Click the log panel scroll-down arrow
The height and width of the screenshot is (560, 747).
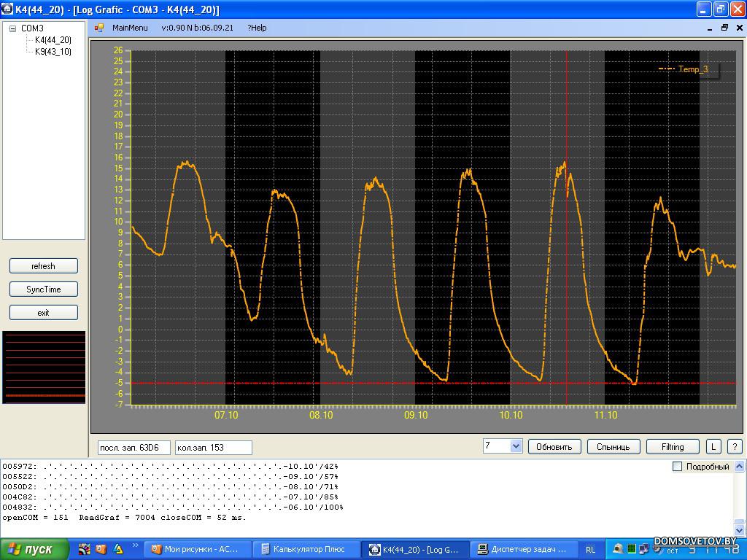[740, 529]
